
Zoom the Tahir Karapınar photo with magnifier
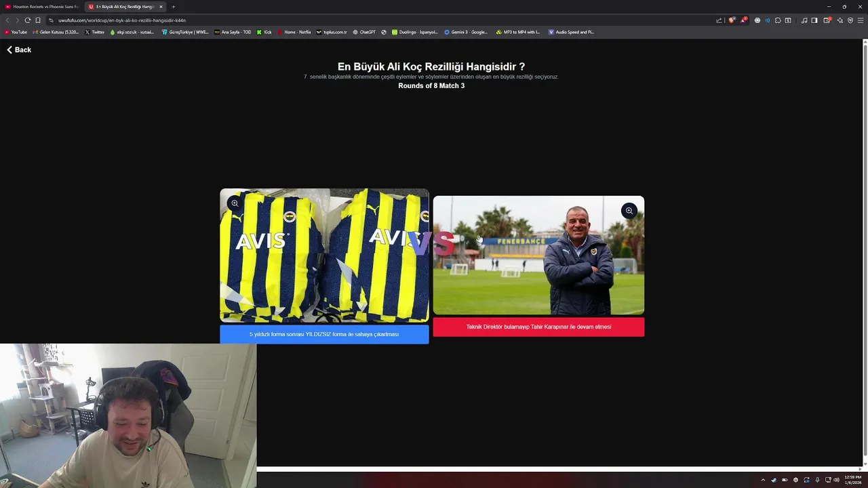[x=629, y=211]
